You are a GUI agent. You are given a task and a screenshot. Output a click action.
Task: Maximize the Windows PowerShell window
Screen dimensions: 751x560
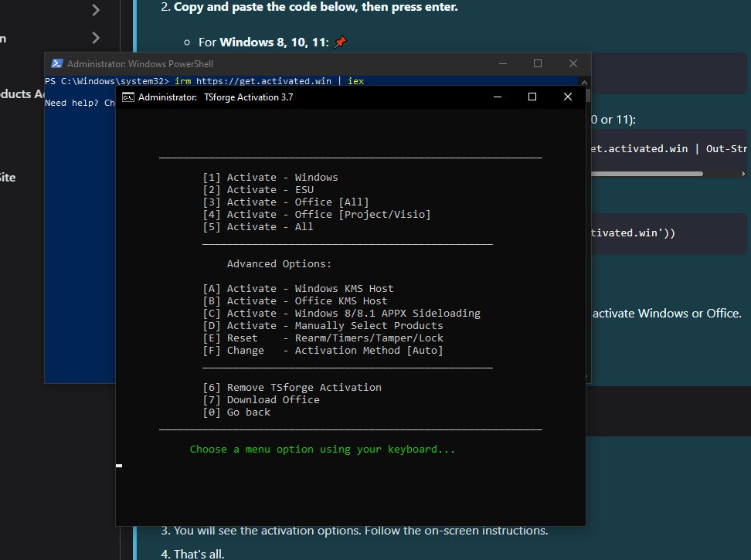pos(538,63)
